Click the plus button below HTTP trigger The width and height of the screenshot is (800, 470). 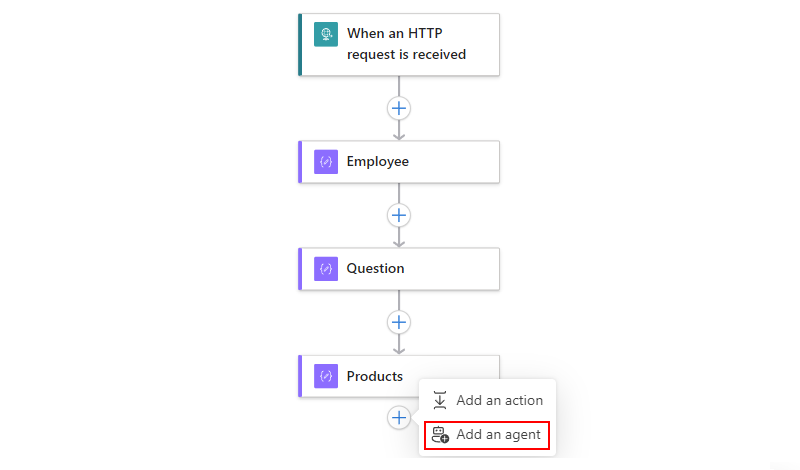399,108
